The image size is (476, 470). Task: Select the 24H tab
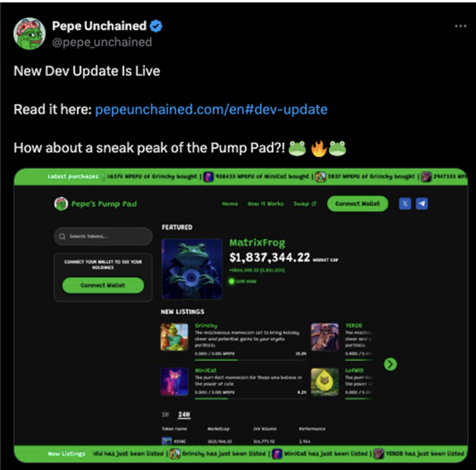[x=184, y=415]
